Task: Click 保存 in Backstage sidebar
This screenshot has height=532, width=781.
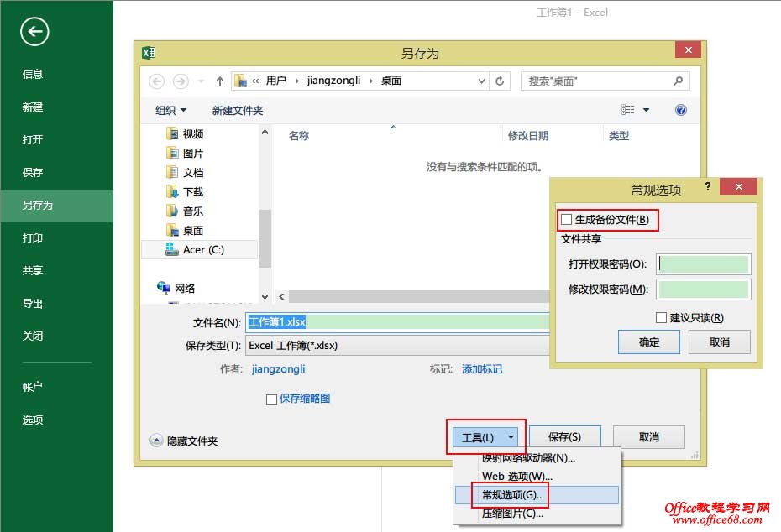Action: point(33,173)
